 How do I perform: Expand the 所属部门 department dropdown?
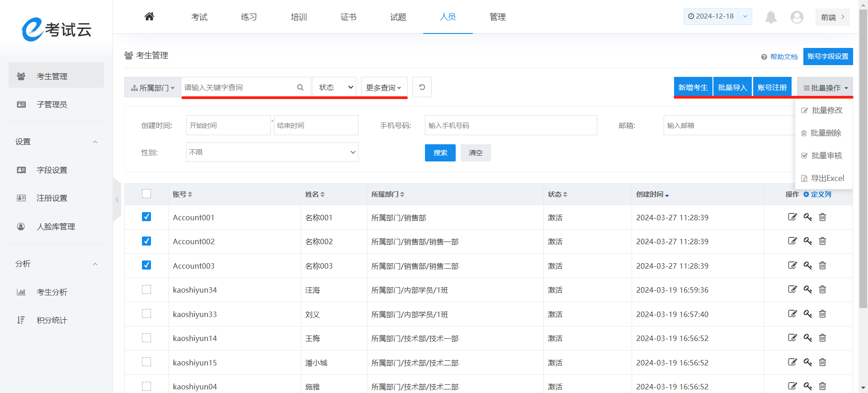click(x=153, y=88)
